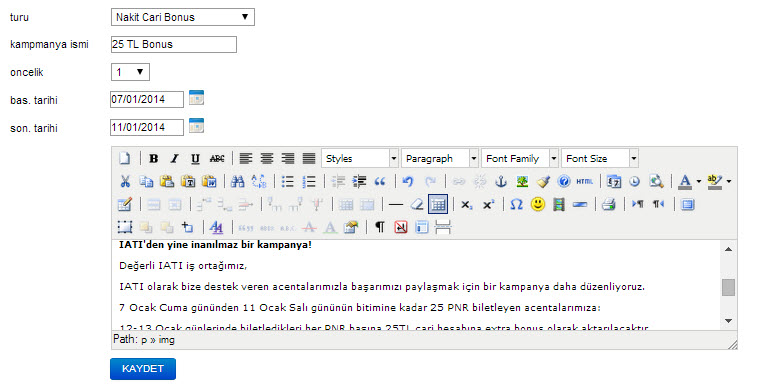Toggle bold formatting

coord(154,158)
